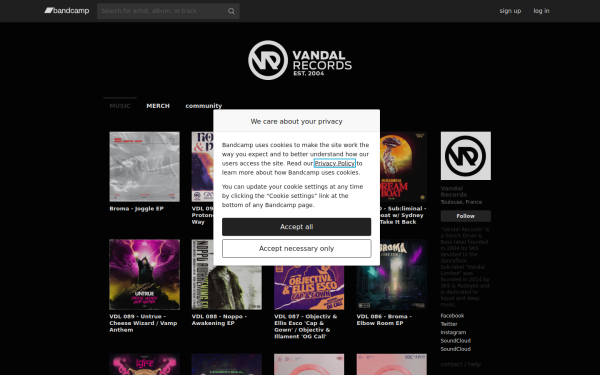Open the sign up link
The image size is (600, 375).
510,11
